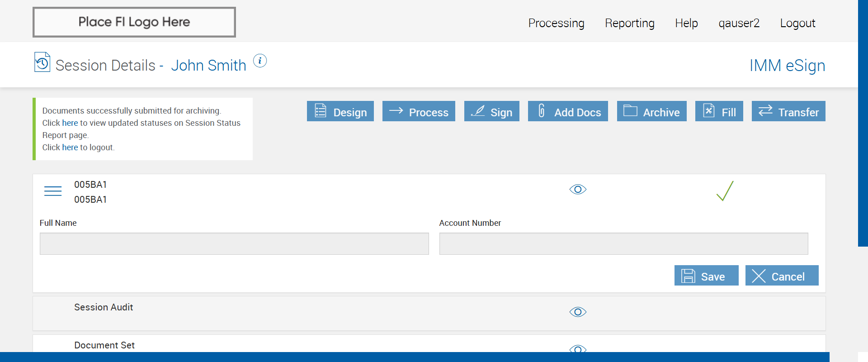Image resolution: width=868 pixels, height=362 pixels.
Task: Click the John Smith session name
Action: (x=208, y=65)
